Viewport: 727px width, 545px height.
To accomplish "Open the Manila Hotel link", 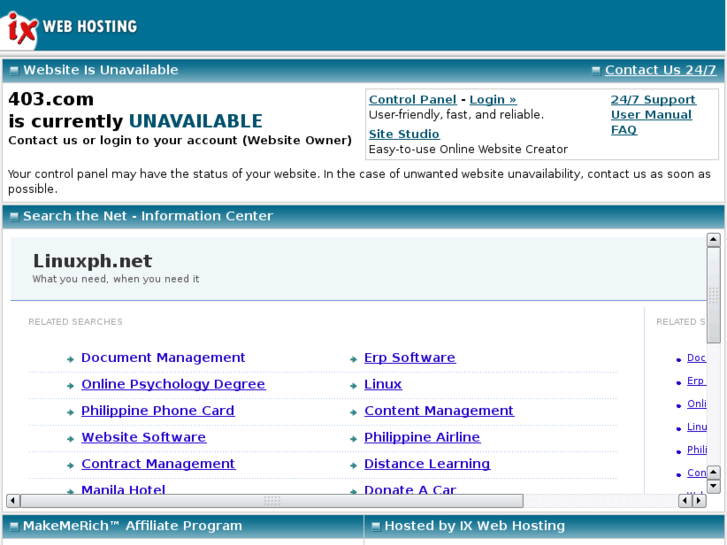I will [x=123, y=489].
